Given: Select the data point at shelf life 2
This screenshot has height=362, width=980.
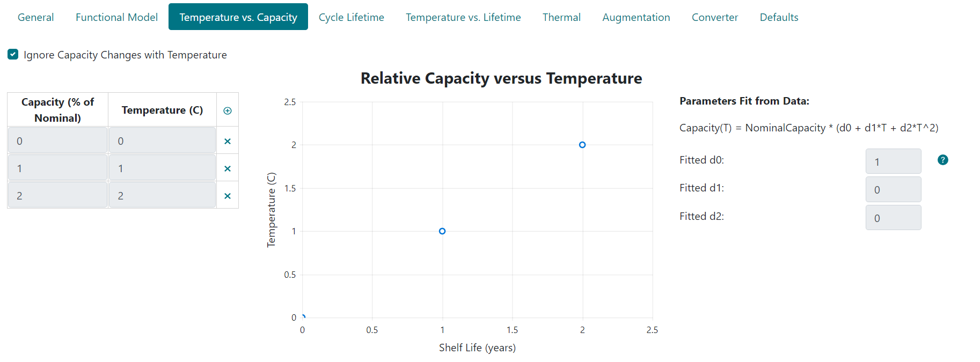Looking at the screenshot, I should tap(582, 144).
